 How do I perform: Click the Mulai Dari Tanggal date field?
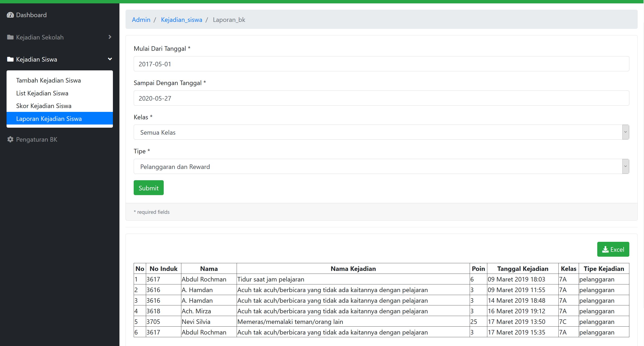[x=381, y=64]
